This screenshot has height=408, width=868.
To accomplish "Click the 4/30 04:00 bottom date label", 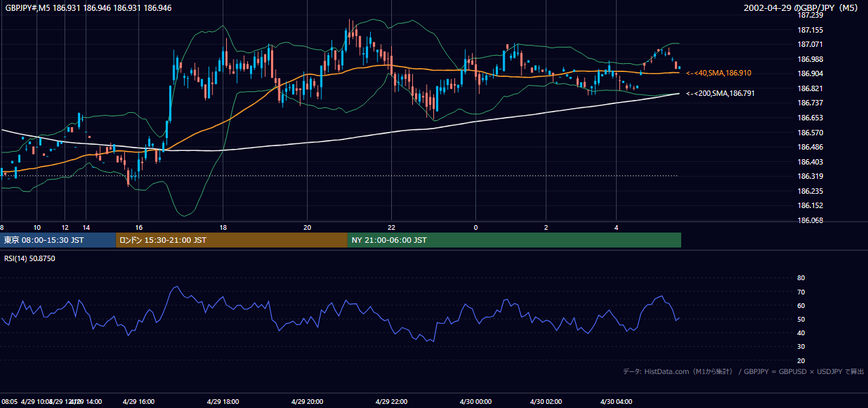I will click(616, 402).
